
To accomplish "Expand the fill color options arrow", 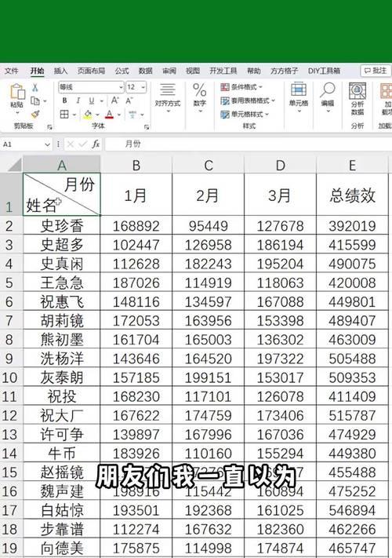I will point(97,115).
